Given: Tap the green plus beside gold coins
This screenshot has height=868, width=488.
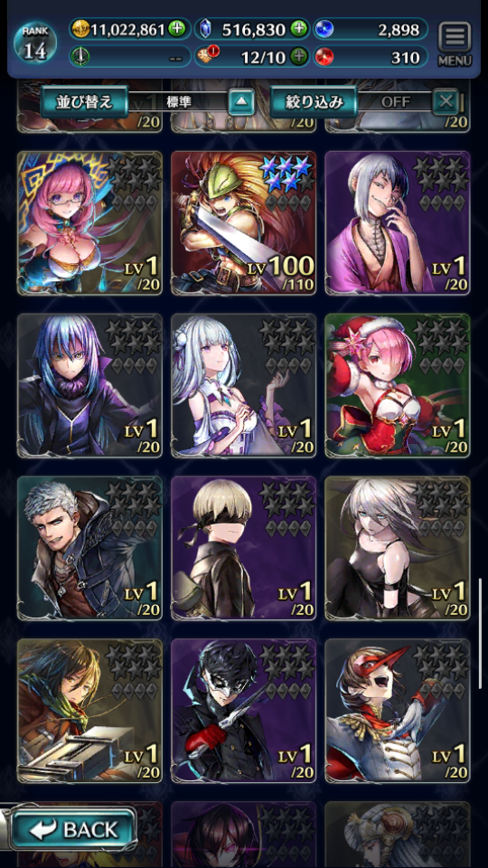Looking at the screenshot, I should point(177,29).
